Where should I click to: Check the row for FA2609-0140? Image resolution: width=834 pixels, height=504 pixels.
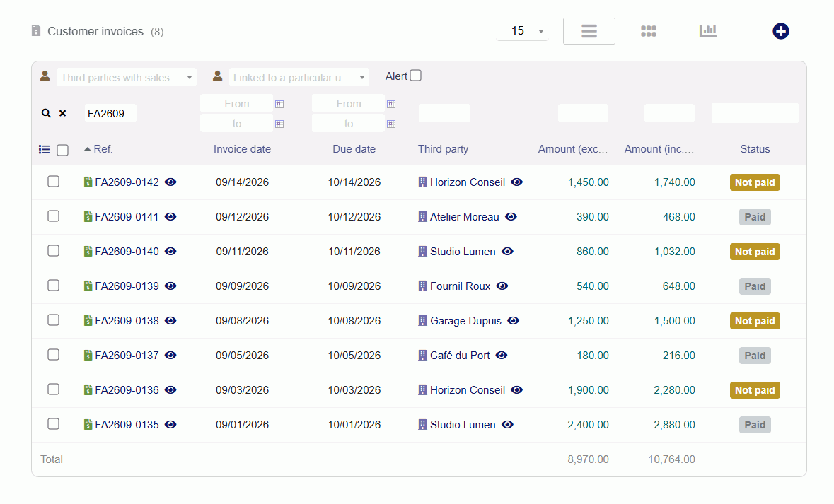point(53,250)
